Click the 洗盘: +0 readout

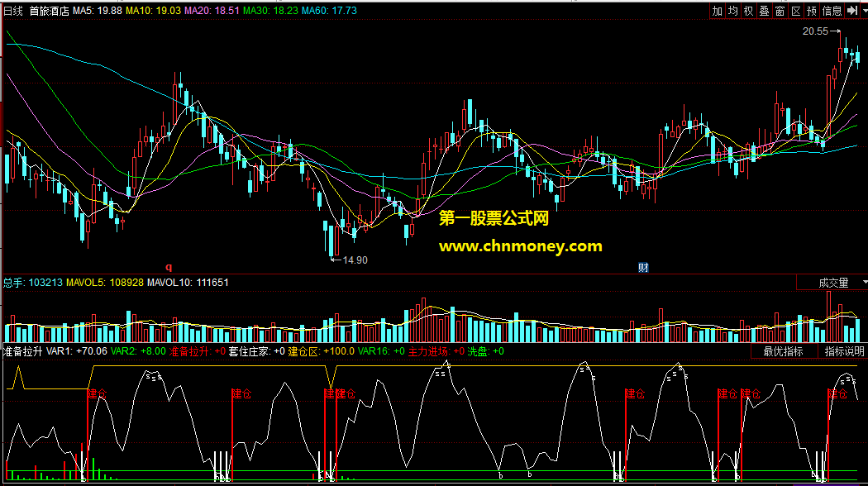[486, 351]
